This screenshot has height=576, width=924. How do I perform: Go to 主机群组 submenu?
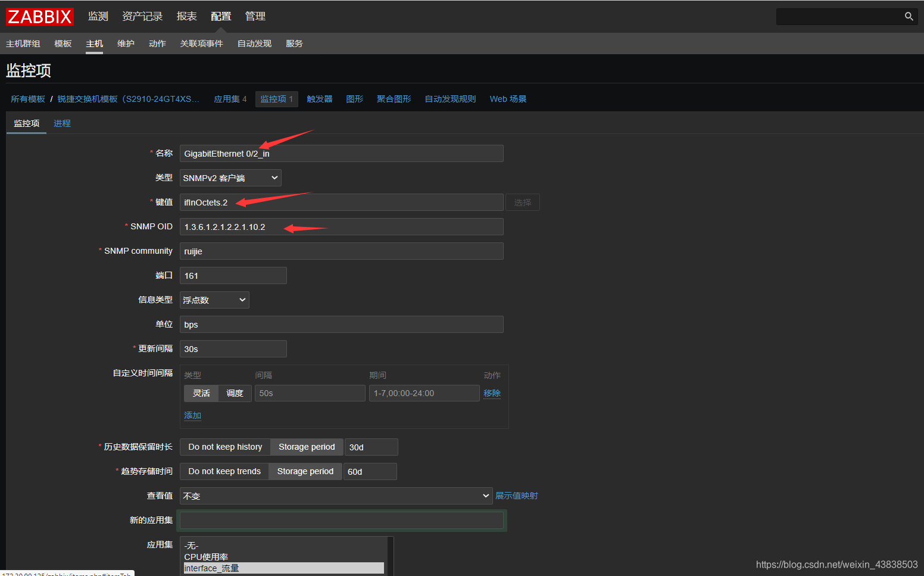pyautogui.click(x=23, y=43)
